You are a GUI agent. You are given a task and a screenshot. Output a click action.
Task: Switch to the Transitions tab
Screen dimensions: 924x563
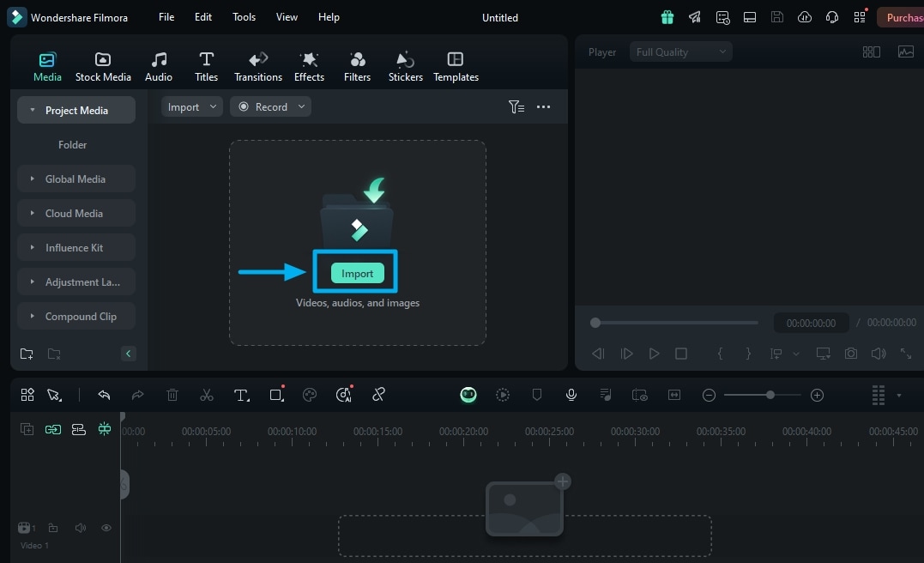click(258, 67)
